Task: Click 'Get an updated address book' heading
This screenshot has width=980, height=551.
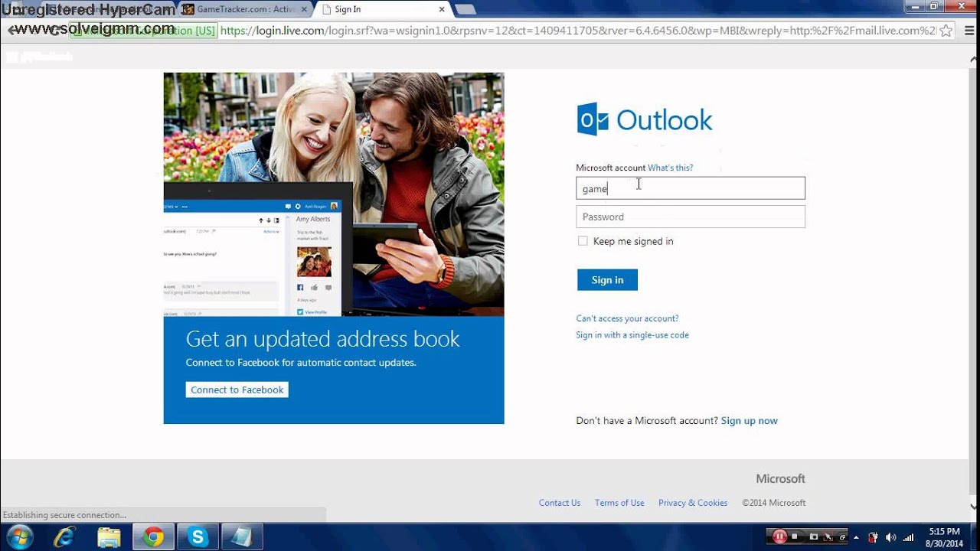Action: 323,339
